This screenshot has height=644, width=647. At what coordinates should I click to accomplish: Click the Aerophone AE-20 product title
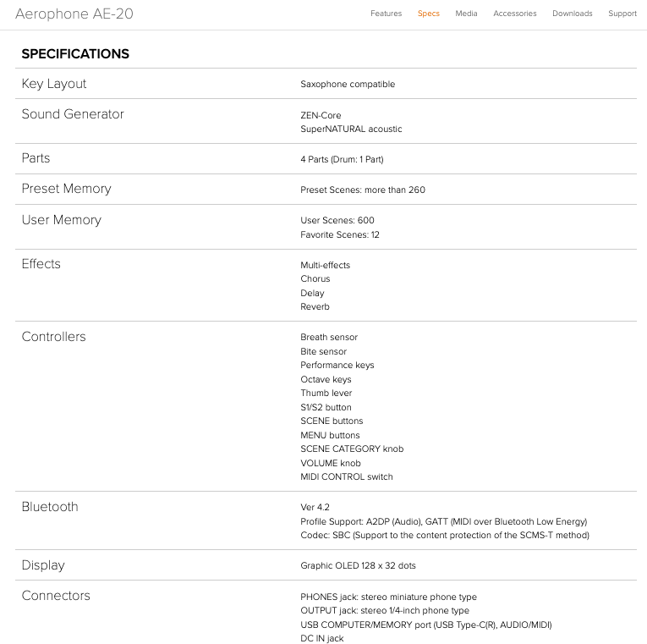point(74,14)
